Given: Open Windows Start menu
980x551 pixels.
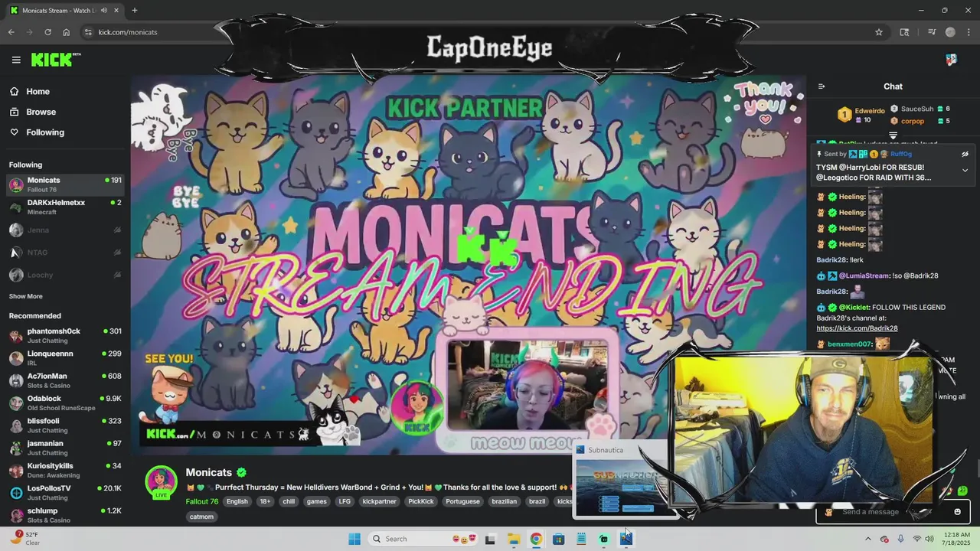Looking at the screenshot, I should 354,539.
